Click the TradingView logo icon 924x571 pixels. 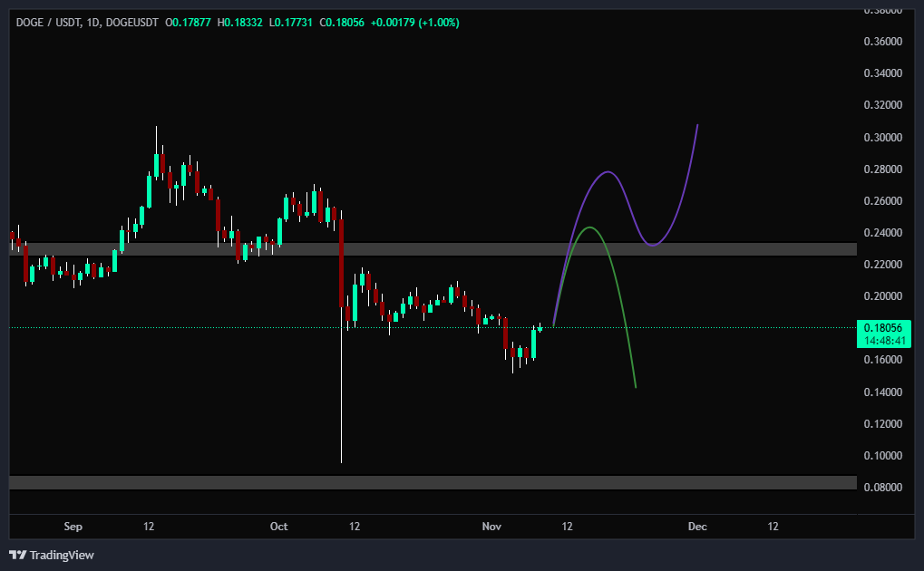click(x=18, y=555)
